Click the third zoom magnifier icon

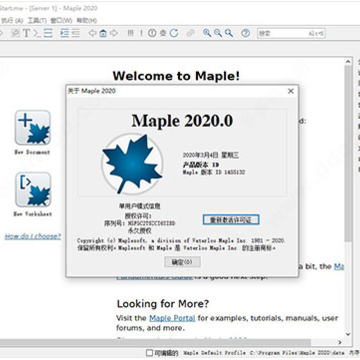click(229, 33)
